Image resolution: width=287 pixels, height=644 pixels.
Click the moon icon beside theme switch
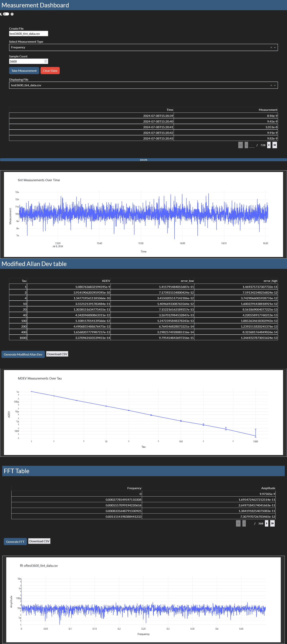(x=1, y=14)
